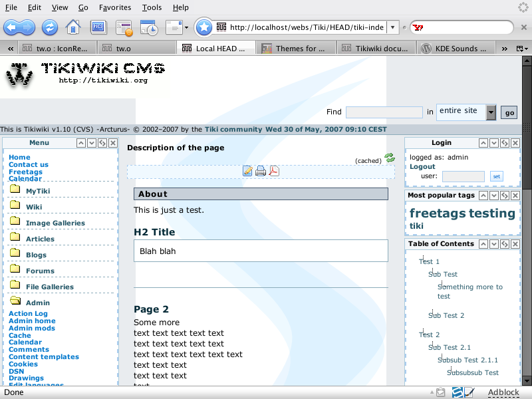532x399 pixels.
Task: Switch to the 'Themes for' tab
Action: (296, 49)
